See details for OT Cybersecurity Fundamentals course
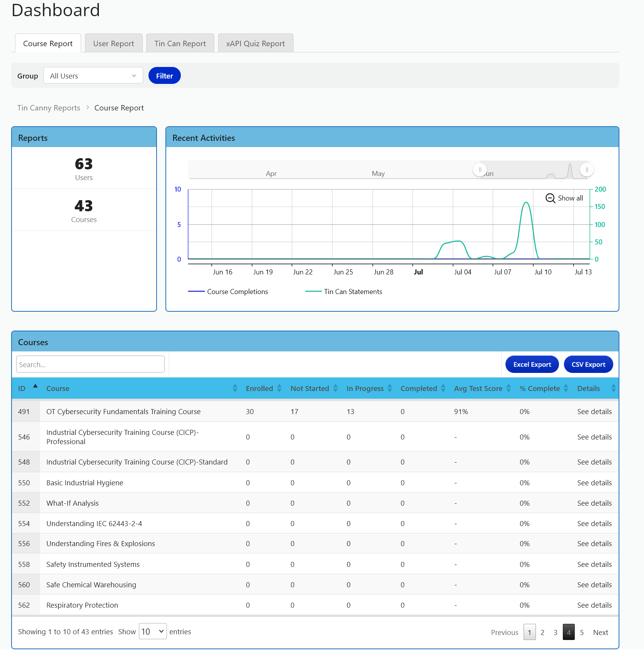The image size is (644, 650). 594,411
